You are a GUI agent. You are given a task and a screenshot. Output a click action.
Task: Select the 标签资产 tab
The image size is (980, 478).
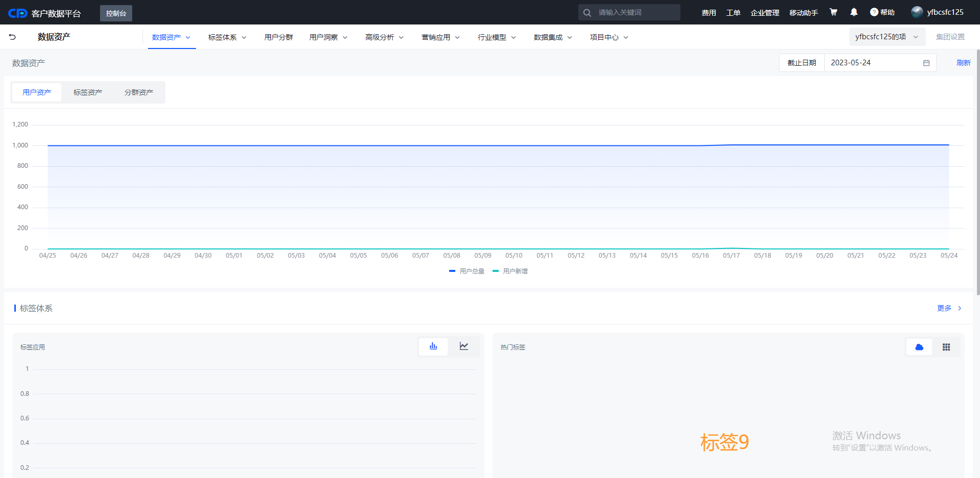pos(88,92)
